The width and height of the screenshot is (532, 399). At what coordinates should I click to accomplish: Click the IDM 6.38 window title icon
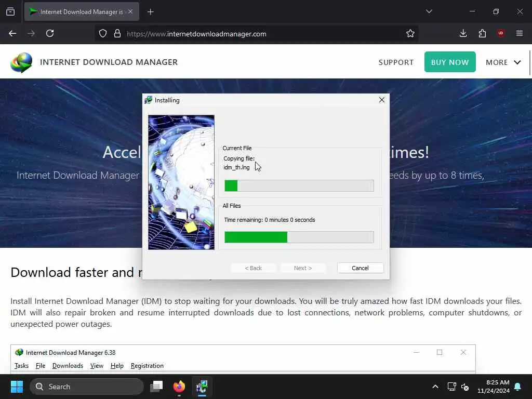(x=19, y=353)
